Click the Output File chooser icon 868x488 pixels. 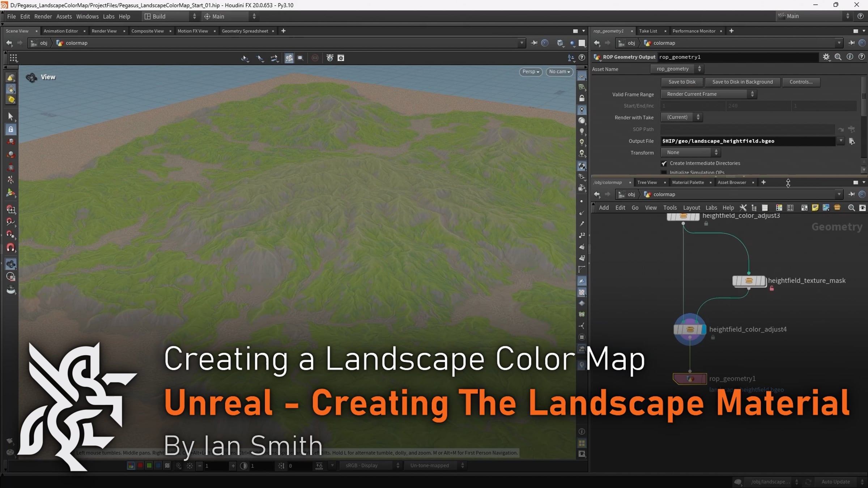click(x=852, y=141)
